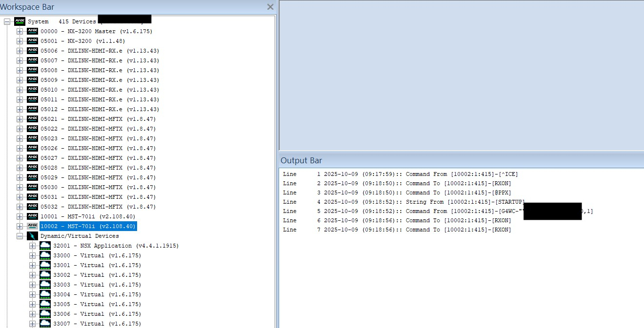644x328 pixels.
Task: Click output line 2 RXON at 09:18:50
Action: click(x=397, y=183)
